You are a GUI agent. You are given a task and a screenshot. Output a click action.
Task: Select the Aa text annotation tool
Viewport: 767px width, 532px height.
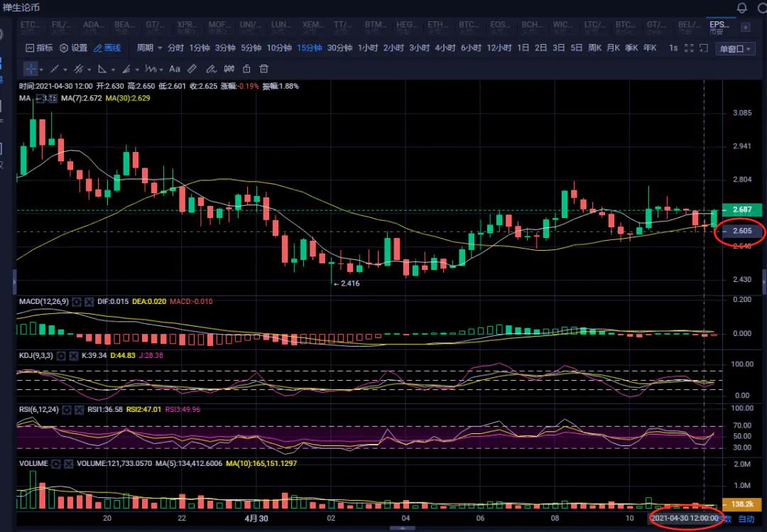pyautogui.click(x=175, y=69)
